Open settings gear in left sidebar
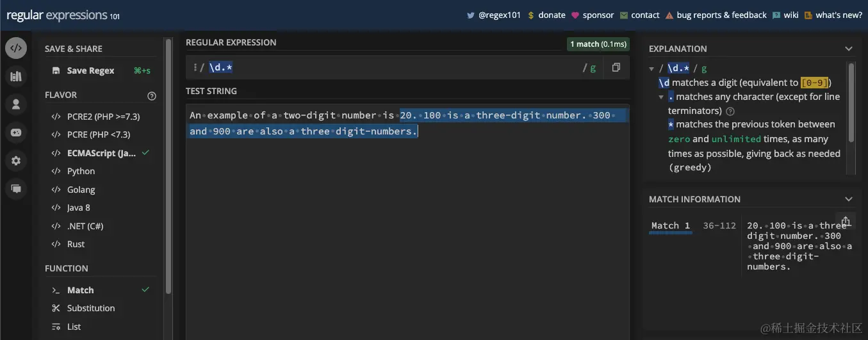The image size is (868, 340). tap(16, 161)
